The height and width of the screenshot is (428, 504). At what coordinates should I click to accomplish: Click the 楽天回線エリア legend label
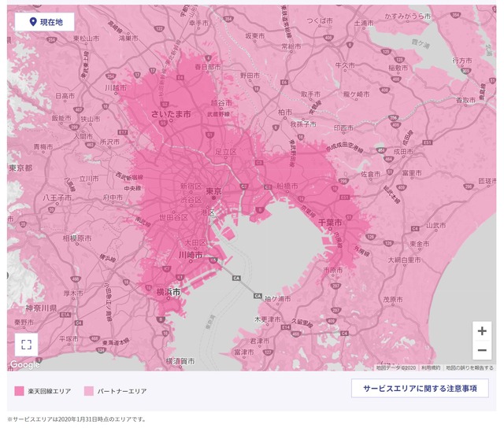49,391
